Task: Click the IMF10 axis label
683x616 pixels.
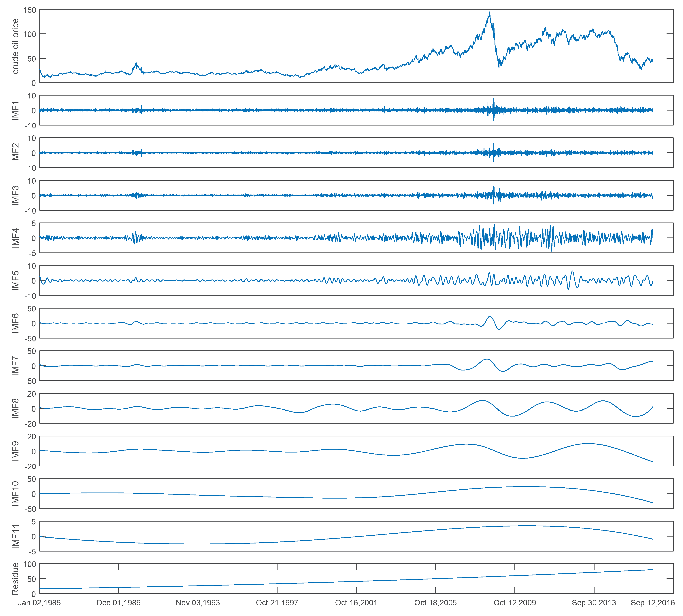Action: coord(15,494)
